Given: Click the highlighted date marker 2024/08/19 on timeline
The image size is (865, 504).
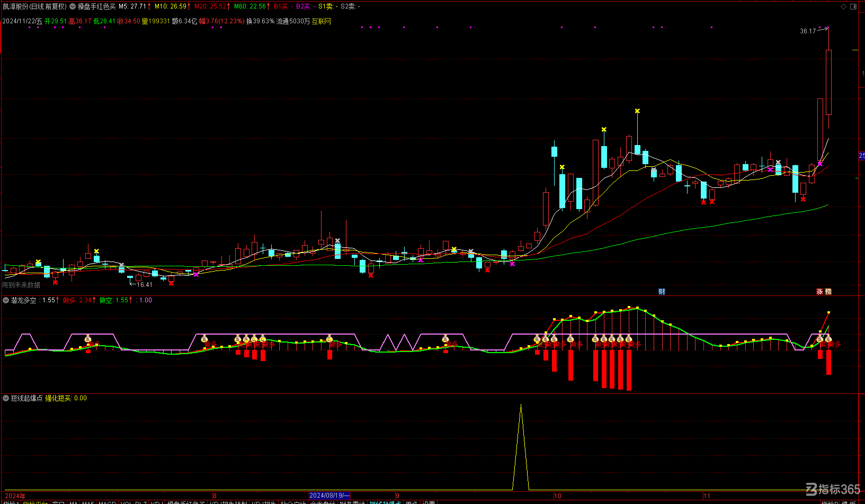Looking at the screenshot, I should click(x=329, y=496).
